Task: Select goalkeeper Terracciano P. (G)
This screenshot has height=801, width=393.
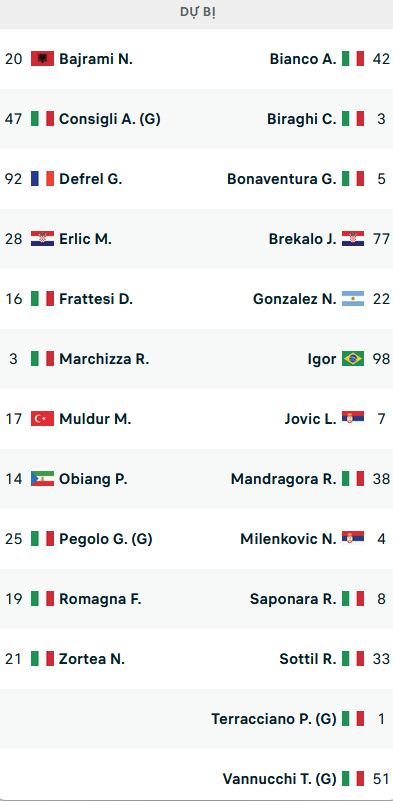Action: (274, 719)
